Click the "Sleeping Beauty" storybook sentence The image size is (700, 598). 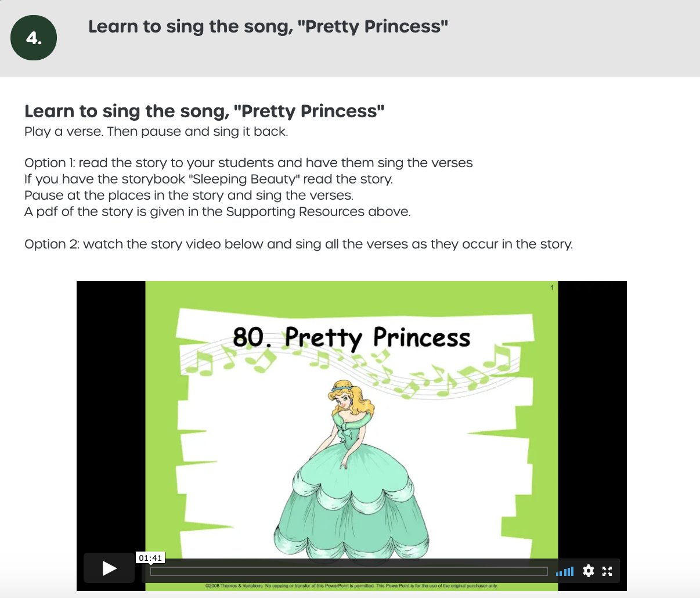208,179
